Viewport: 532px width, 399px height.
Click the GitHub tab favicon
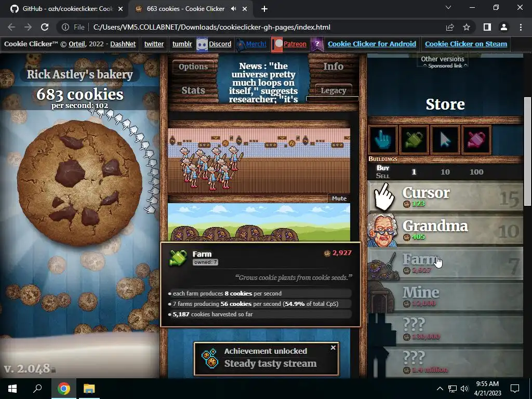(x=14, y=9)
